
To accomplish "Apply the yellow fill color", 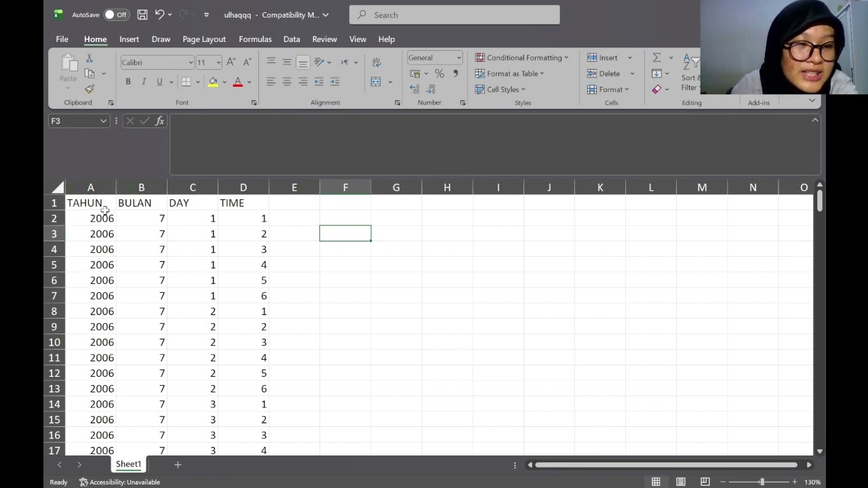I will [x=213, y=81].
